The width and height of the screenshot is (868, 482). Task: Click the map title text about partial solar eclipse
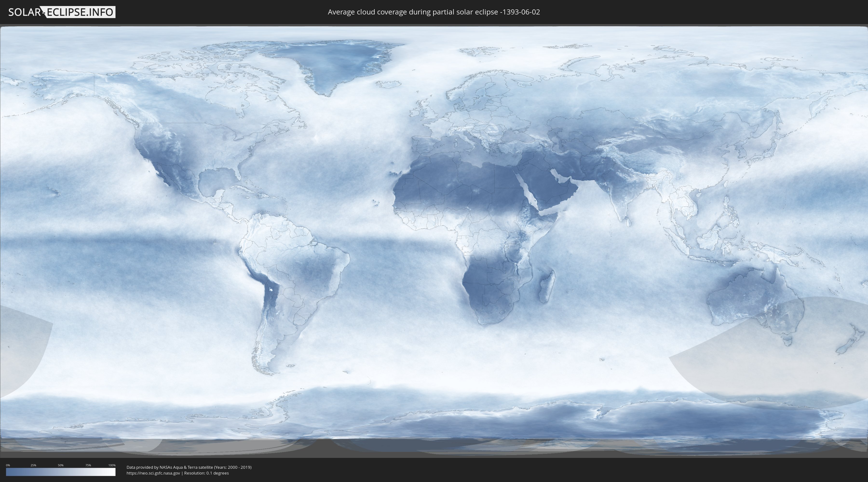(x=434, y=12)
